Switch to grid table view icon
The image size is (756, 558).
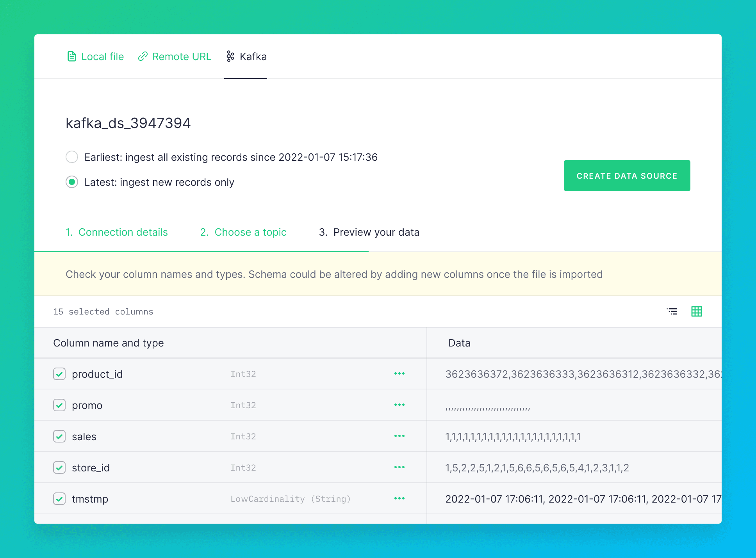point(697,311)
